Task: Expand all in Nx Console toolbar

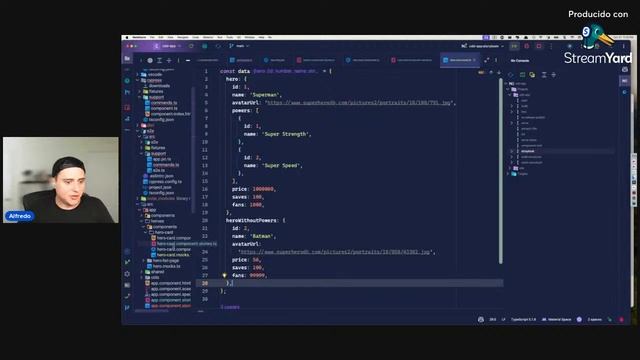Action: (x=544, y=75)
